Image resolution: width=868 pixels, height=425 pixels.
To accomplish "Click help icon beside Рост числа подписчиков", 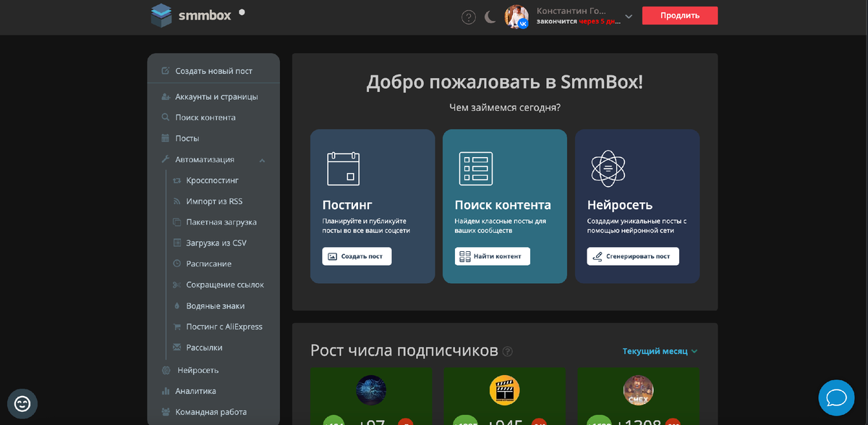I will coord(508,352).
